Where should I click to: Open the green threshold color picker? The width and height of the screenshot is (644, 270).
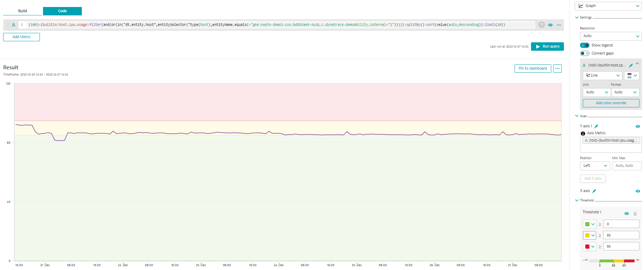click(x=589, y=224)
